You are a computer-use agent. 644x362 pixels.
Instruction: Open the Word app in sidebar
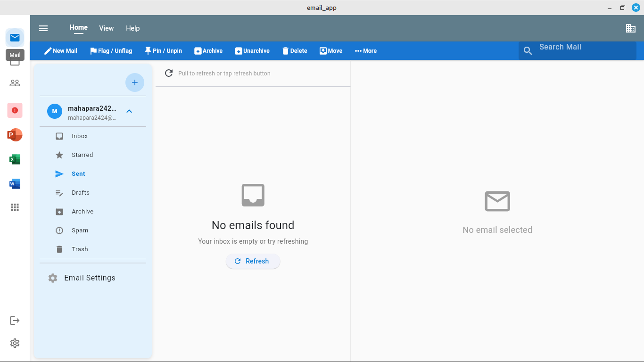click(15, 184)
